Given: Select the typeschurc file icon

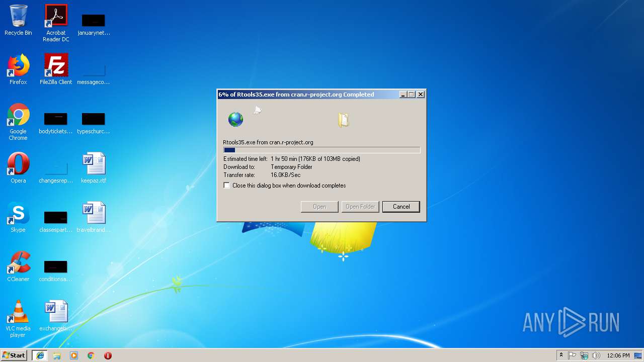Looking at the screenshot, I should point(94,123).
